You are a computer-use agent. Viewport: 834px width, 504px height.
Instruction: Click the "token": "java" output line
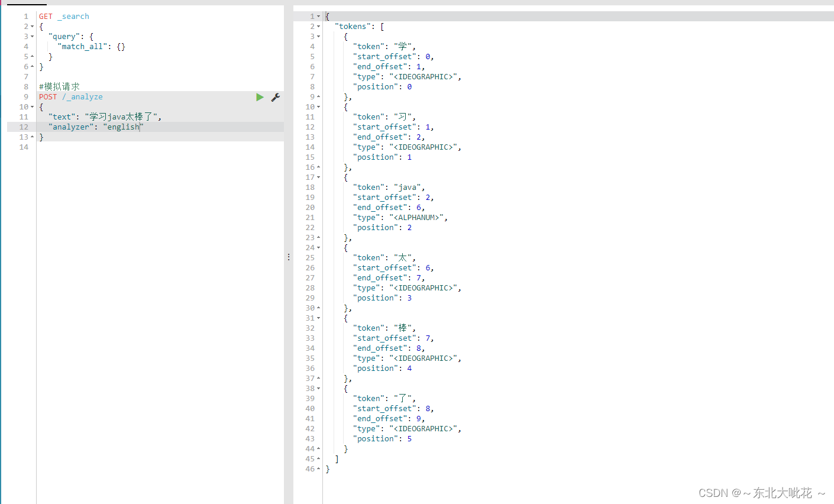(x=389, y=188)
